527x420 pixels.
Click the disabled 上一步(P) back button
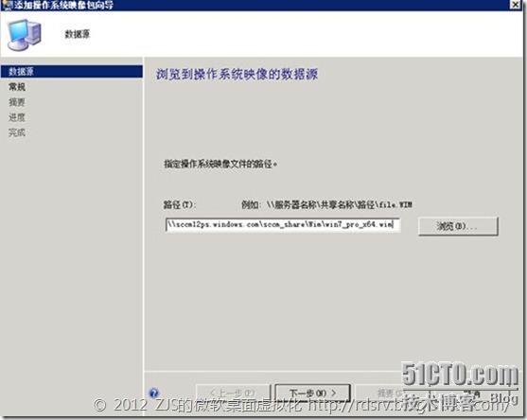click(233, 393)
